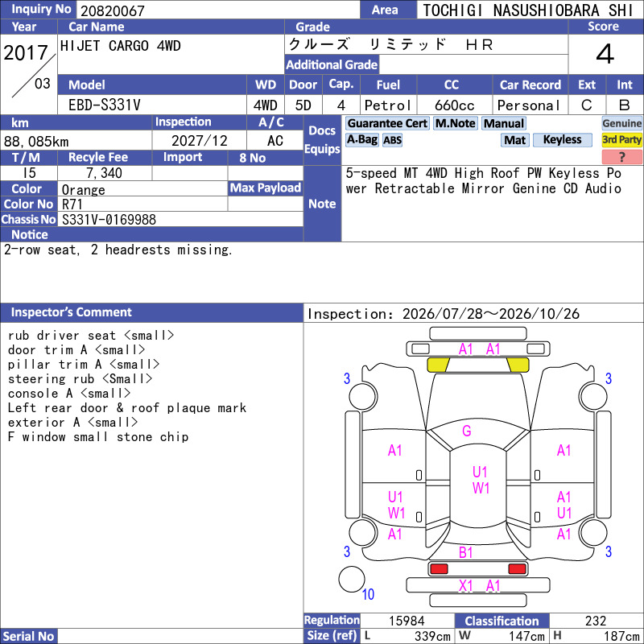Select comment 'pillar trim A <small>'

pyautogui.click(x=84, y=364)
